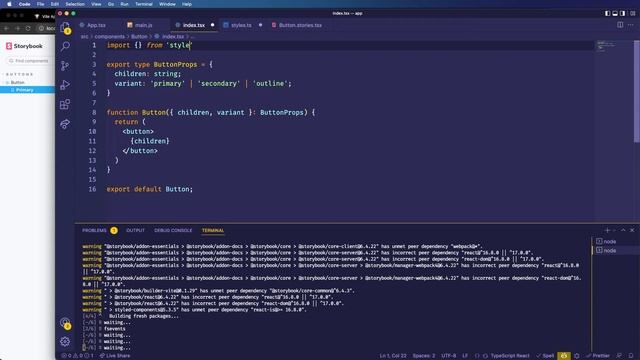Image resolution: width=640 pixels, height=360 pixels.
Task: Click unsaved dot on styles.ts tab
Action: point(260,25)
